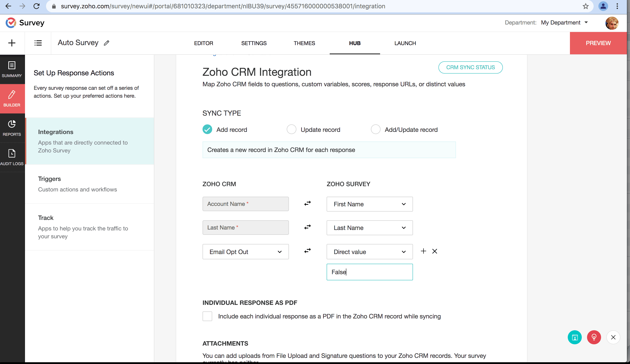This screenshot has height=364, width=630.
Task: Click the pencil icon to rename Auto Survey
Action: click(x=107, y=43)
